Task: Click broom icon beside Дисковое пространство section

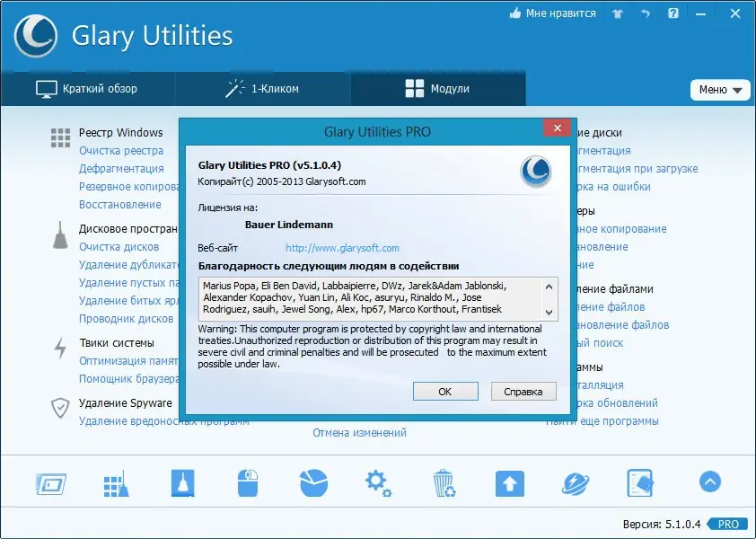Action: pyautogui.click(x=60, y=235)
